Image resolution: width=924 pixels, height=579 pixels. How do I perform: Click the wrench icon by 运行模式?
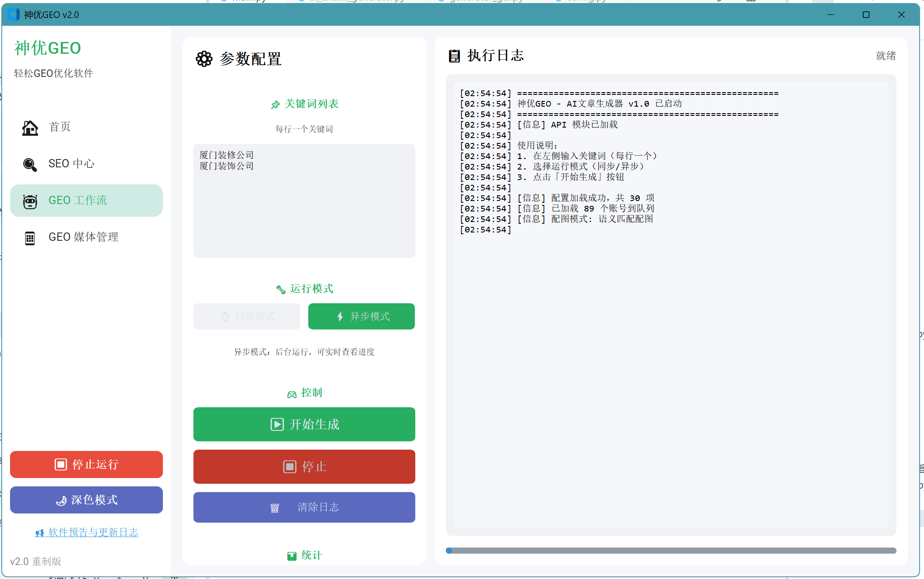(x=281, y=289)
